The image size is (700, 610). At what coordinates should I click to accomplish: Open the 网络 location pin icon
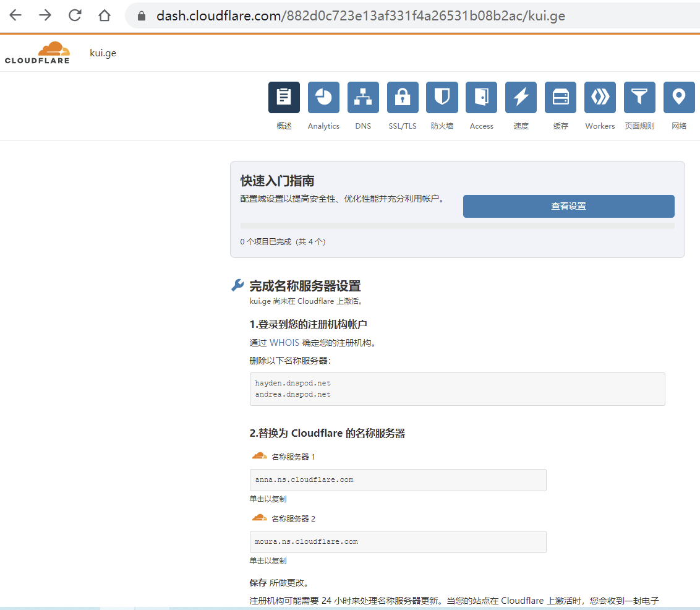coord(679,97)
